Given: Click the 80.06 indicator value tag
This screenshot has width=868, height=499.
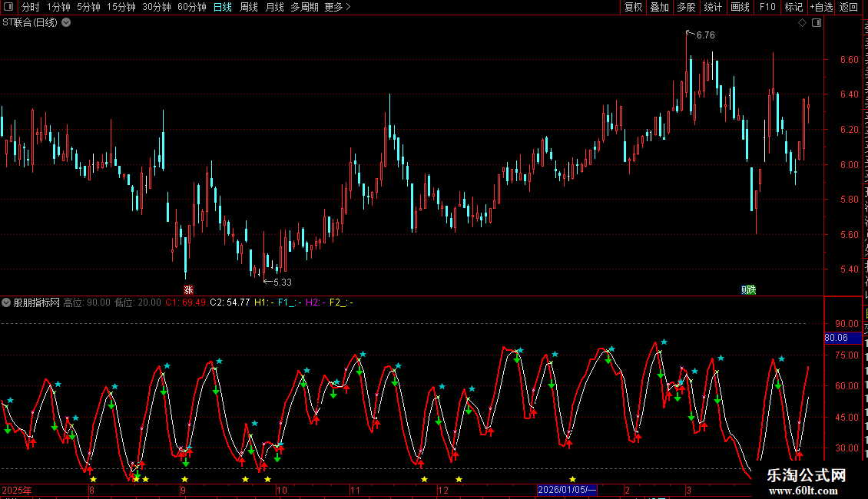Looking at the screenshot, I should coord(843,338).
